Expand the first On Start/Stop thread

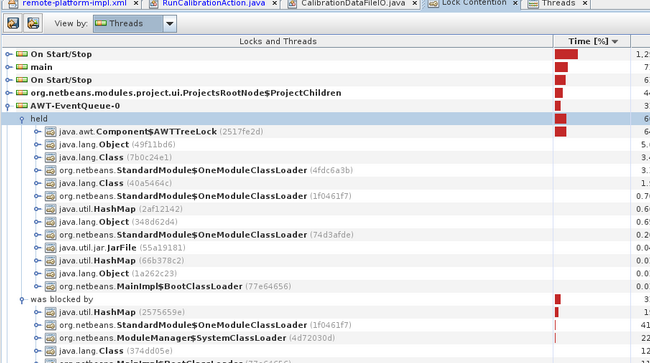pyautogui.click(x=8, y=54)
